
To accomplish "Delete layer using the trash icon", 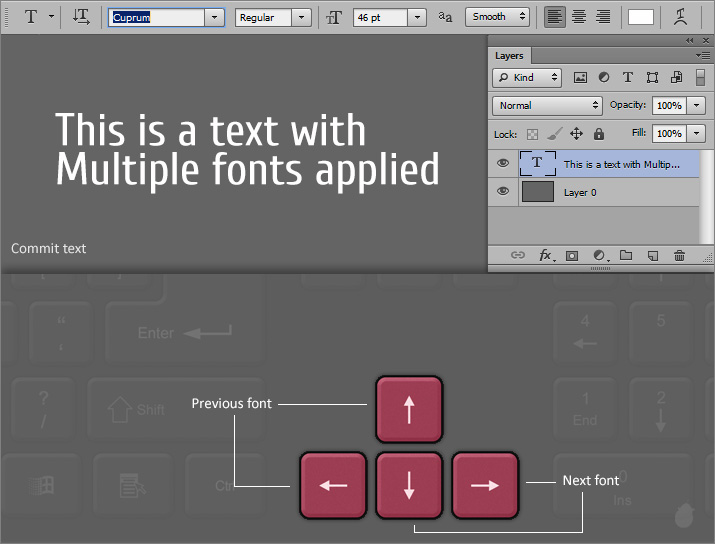I will coord(680,256).
